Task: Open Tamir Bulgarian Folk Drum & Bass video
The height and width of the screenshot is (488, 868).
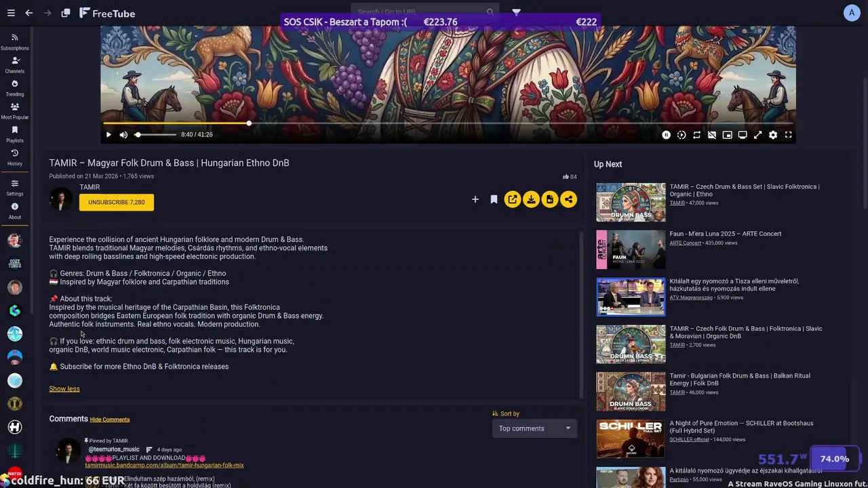Action: (740, 380)
